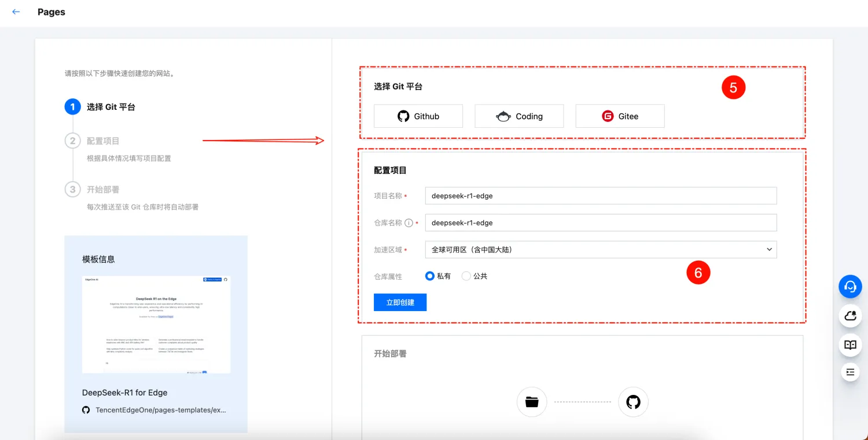Click the 项目名称 input field
Screen dimensions: 868x440
(600, 195)
